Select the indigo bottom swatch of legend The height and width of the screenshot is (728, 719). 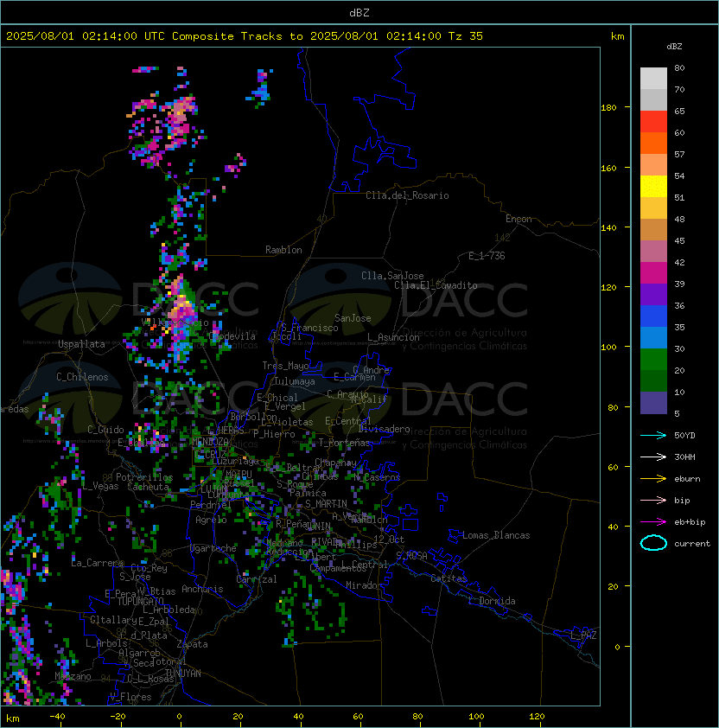click(x=653, y=403)
